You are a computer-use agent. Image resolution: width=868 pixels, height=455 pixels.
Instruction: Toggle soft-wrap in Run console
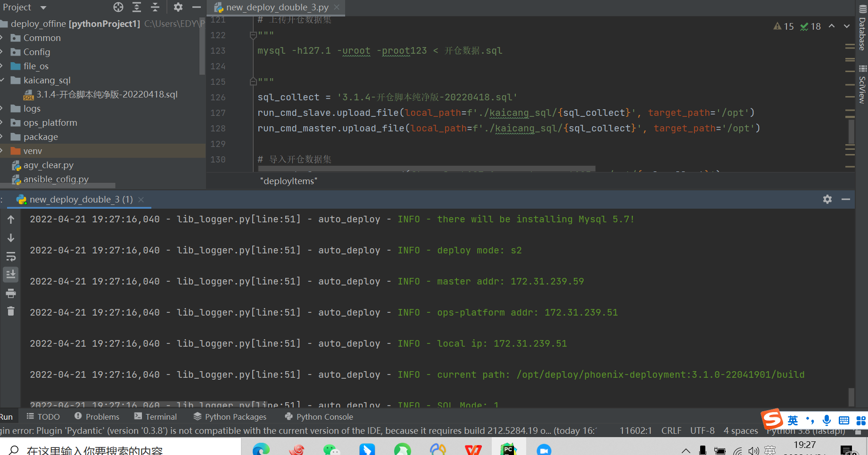point(11,257)
